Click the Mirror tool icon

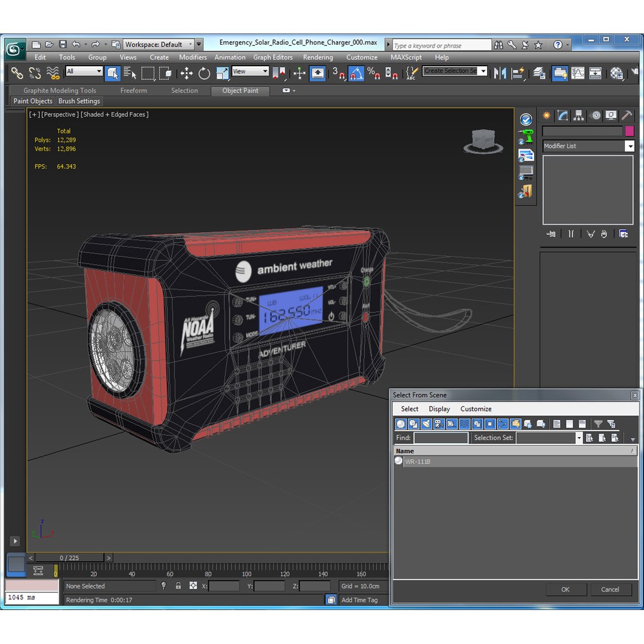(x=500, y=73)
